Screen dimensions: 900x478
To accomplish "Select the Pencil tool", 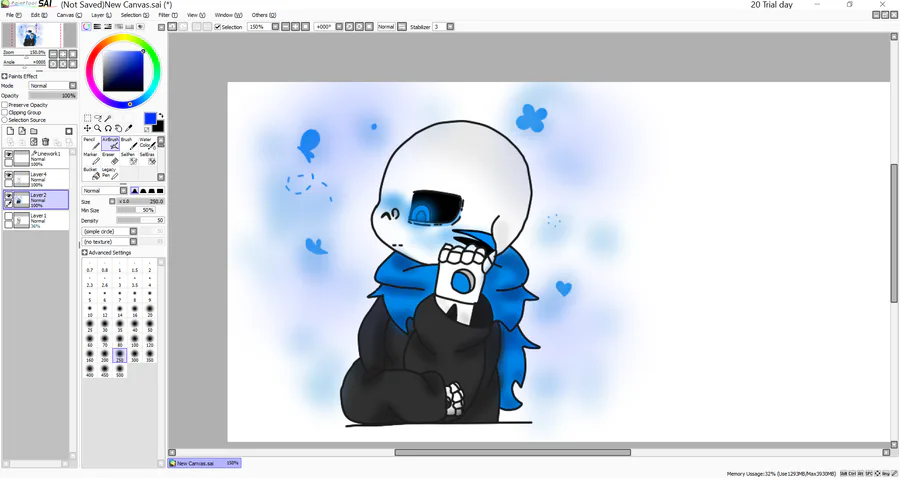I will point(91,143).
